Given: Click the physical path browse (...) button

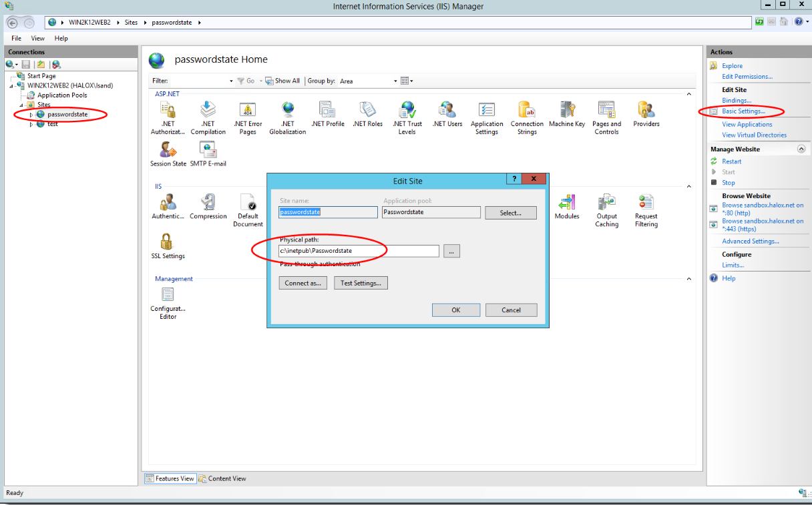Looking at the screenshot, I should pyautogui.click(x=452, y=251).
